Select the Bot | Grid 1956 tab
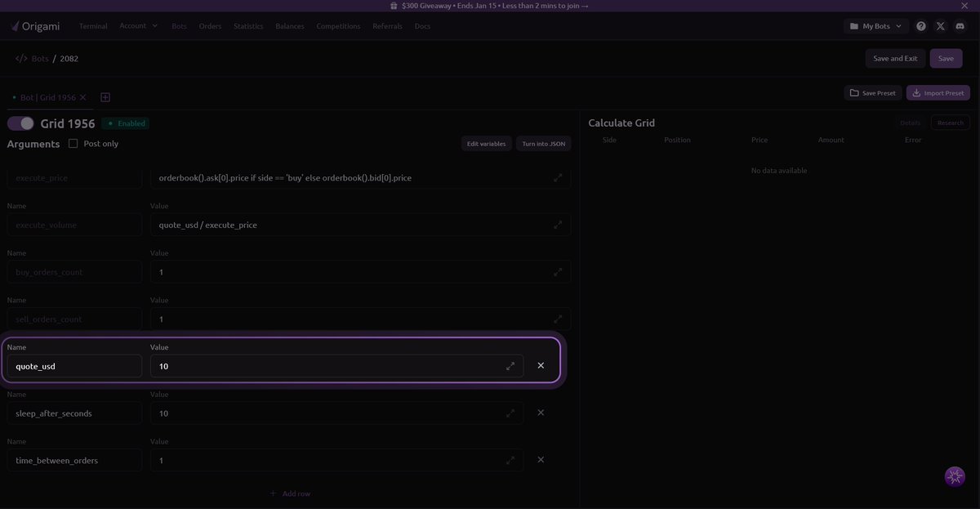Screen dimensions: 980x509 pos(47,97)
